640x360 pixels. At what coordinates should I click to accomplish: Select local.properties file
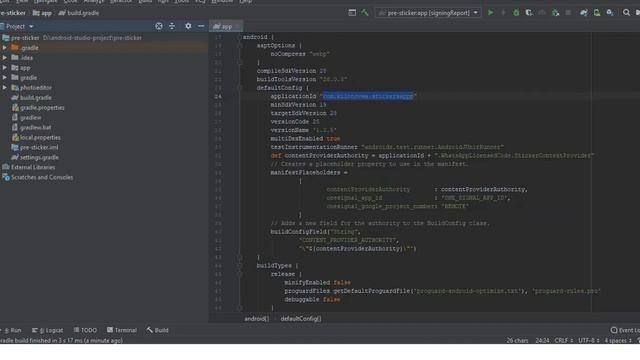coord(36,138)
